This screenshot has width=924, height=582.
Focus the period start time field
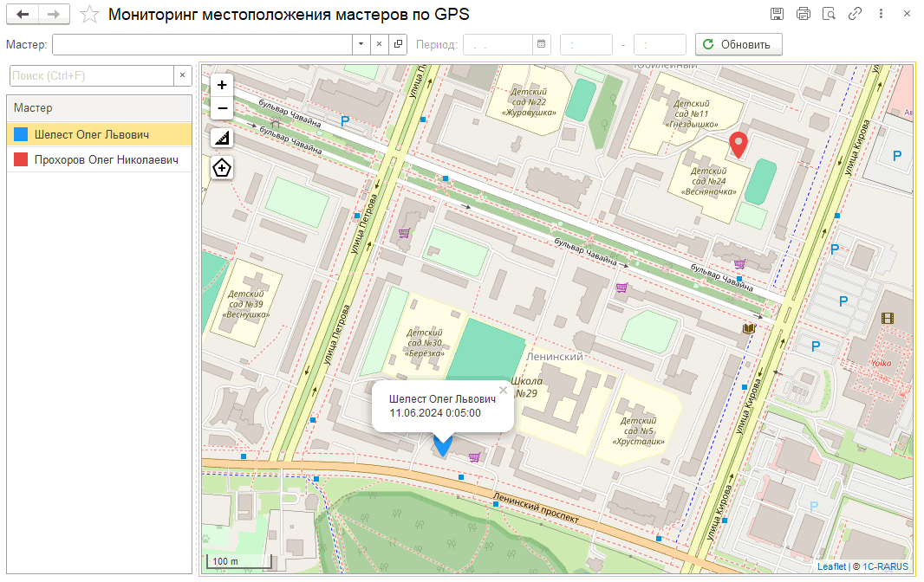[586, 44]
